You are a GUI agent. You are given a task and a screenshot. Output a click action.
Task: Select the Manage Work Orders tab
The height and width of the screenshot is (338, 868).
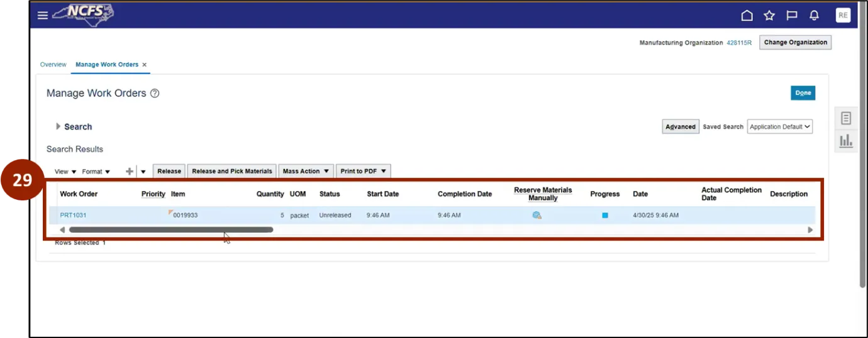click(x=107, y=65)
